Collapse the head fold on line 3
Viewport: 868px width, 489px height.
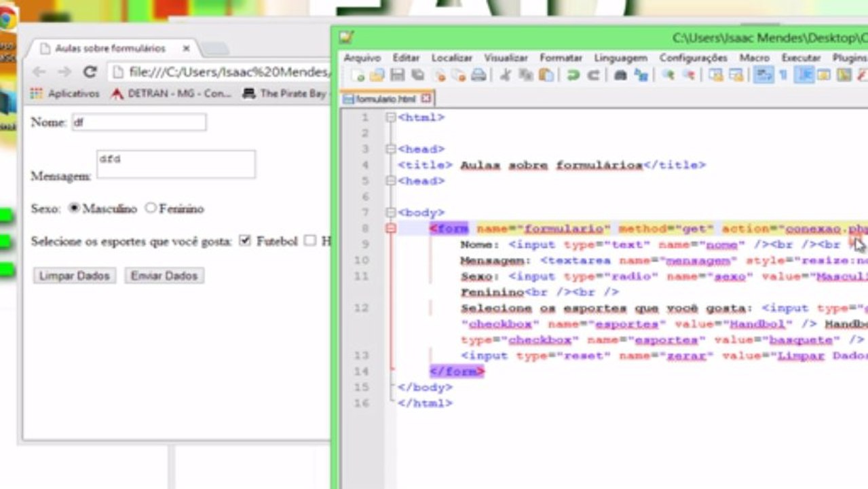(390, 149)
